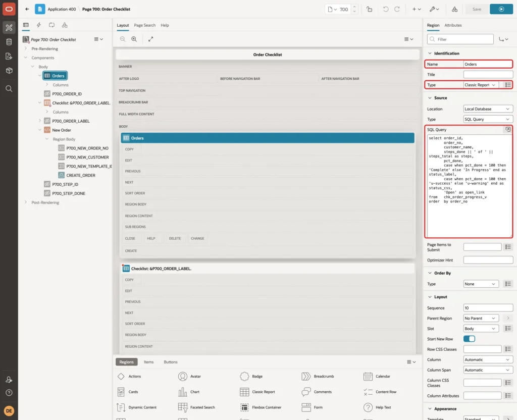The image size is (517, 420).
Task: Pick the Classic Report region from gallery
Action: pyautogui.click(x=257, y=392)
